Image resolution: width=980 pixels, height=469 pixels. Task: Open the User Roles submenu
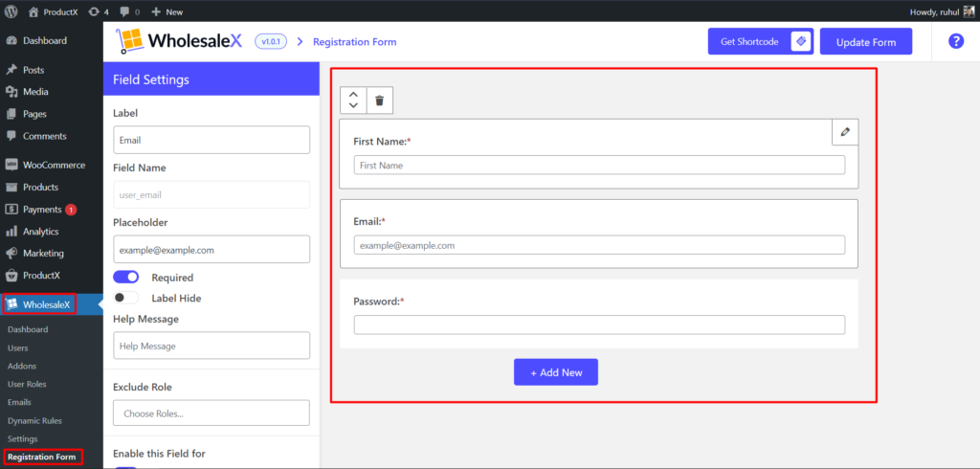27,384
